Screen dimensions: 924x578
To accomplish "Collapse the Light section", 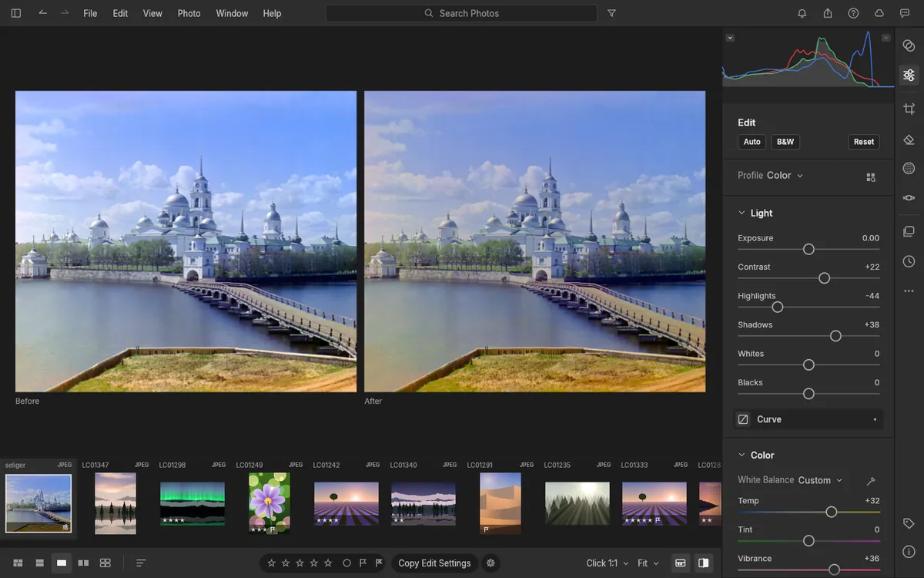I will 742,213.
